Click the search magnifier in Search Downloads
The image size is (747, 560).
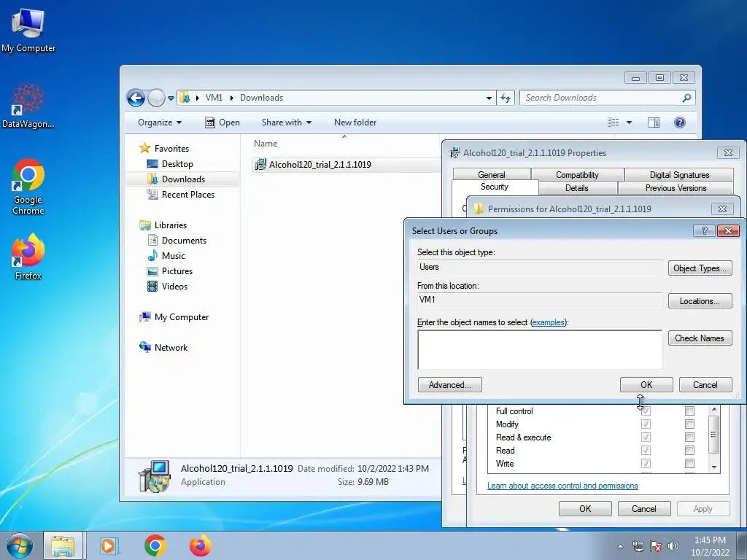[686, 98]
